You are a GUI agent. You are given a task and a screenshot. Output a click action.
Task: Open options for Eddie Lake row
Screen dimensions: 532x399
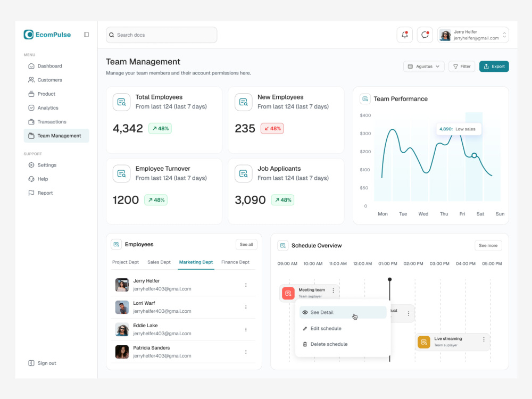pyautogui.click(x=246, y=330)
